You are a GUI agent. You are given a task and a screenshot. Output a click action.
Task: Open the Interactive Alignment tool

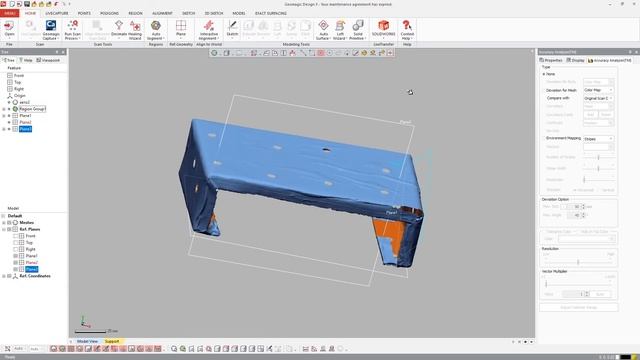(x=209, y=29)
